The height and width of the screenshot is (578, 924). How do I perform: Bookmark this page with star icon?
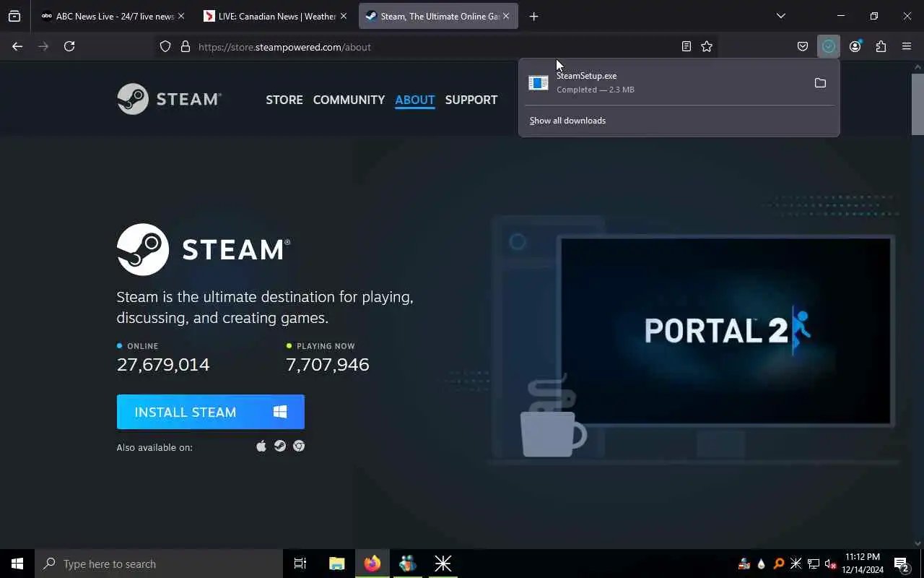pos(707,46)
